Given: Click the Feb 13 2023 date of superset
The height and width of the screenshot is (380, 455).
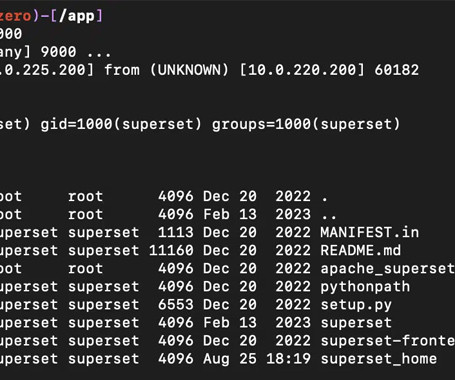Looking at the screenshot, I should coord(257,323).
